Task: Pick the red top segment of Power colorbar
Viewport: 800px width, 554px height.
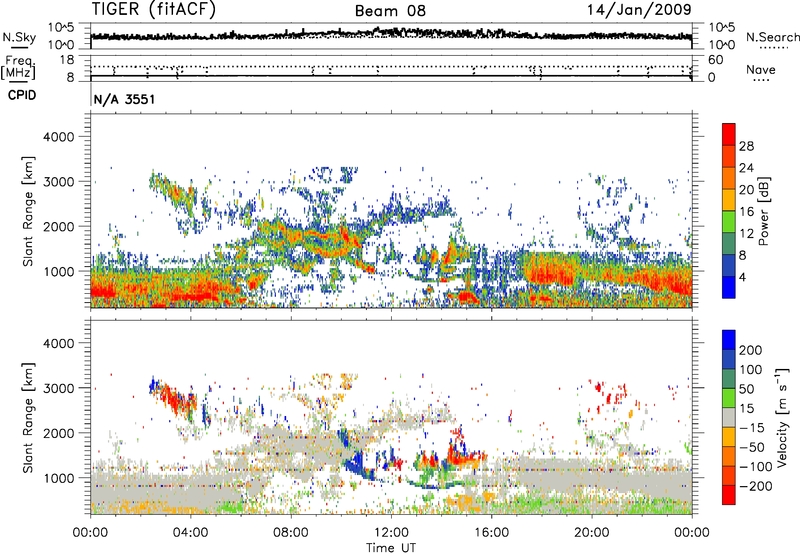Action: (x=729, y=134)
